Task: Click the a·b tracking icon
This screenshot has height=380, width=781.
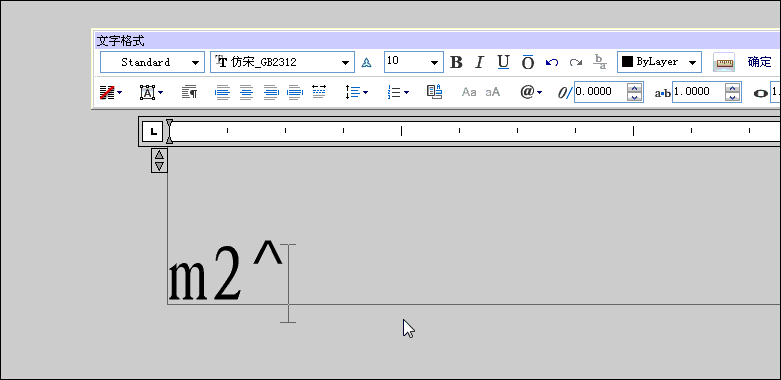Action: point(662,93)
